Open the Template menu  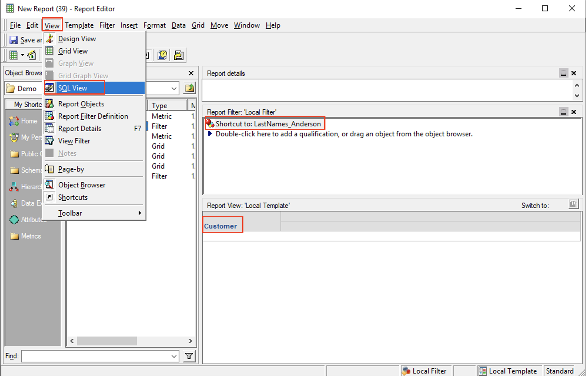point(79,25)
